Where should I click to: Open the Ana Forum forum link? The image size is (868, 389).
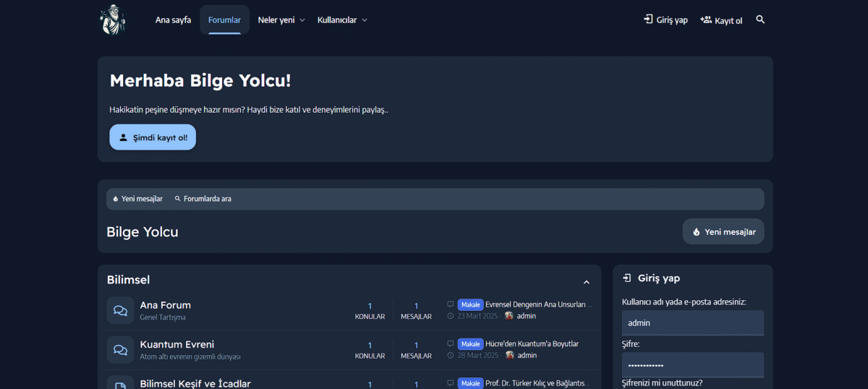(x=166, y=305)
